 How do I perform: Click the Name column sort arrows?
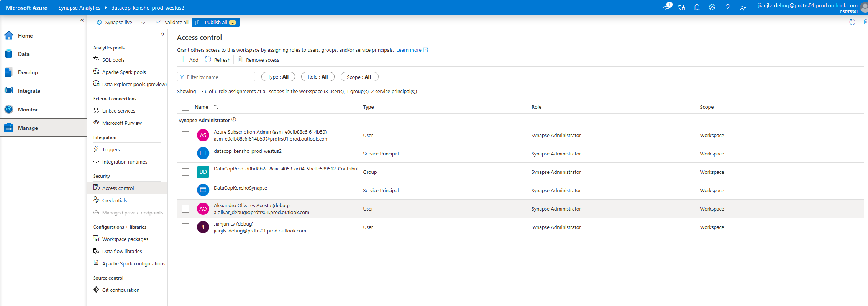point(217,107)
